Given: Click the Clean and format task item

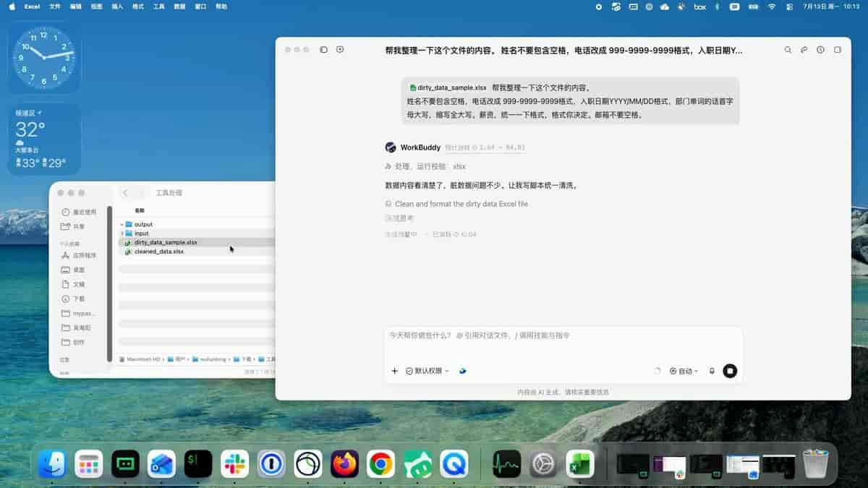Looking at the screenshot, I should [x=457, y=204].
